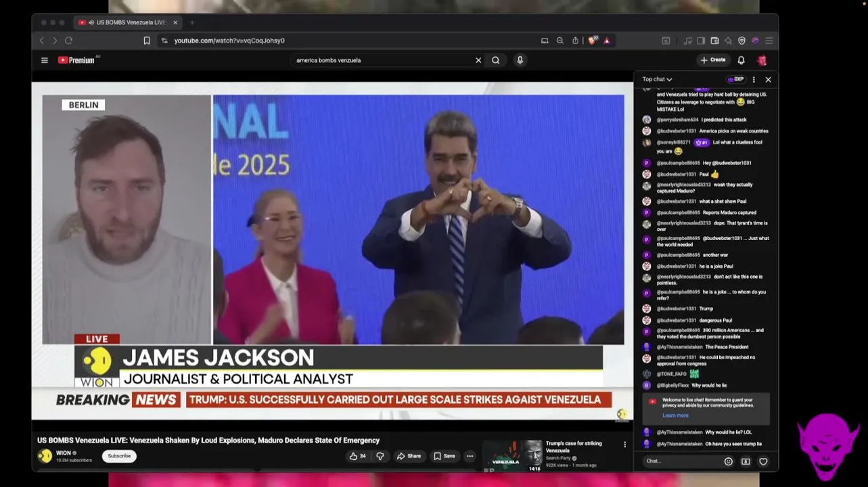Run search with the magnifier button

[496, 60]
